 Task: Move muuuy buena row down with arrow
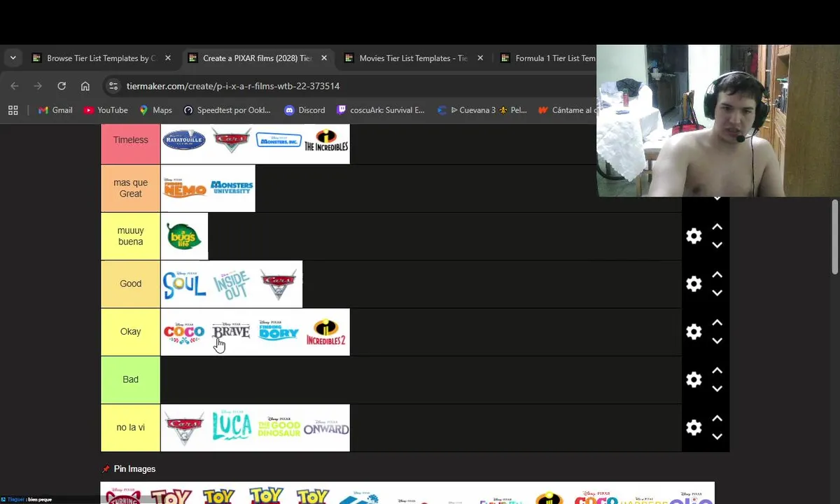tap(717, 245)
